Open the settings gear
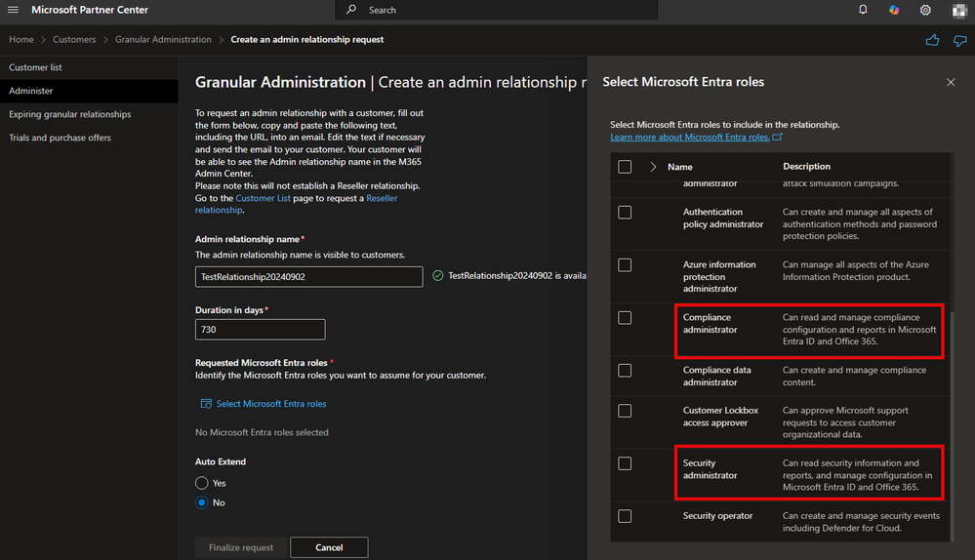 pos(925,10)
